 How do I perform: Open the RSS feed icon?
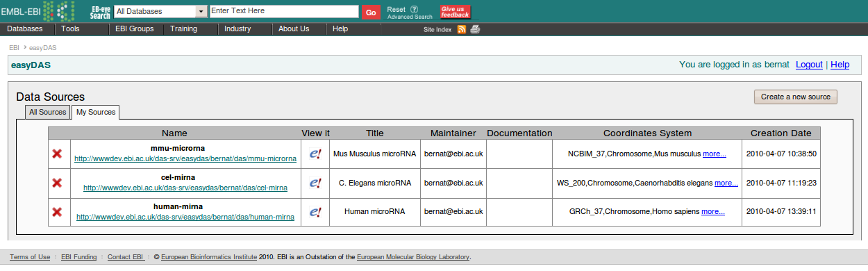point(462,29)
